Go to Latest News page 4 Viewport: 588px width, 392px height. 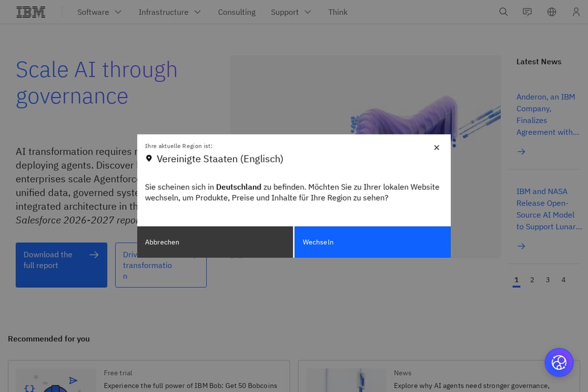click(x=563, y=280)
